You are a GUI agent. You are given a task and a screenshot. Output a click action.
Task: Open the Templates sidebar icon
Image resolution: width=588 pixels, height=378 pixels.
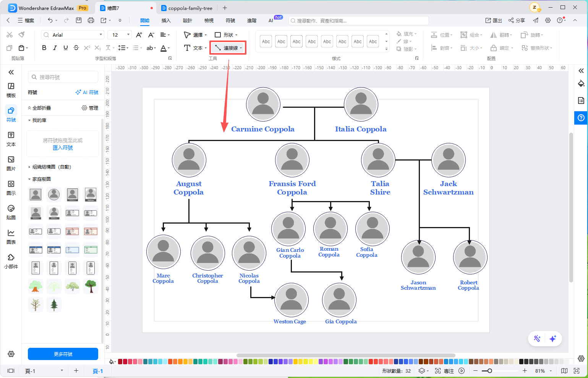coord(11,90)
